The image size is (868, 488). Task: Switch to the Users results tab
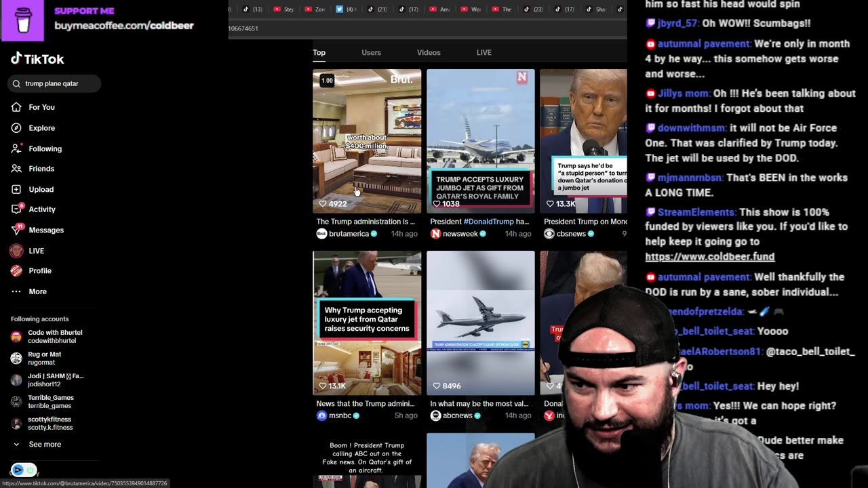[x=371, y=52]
